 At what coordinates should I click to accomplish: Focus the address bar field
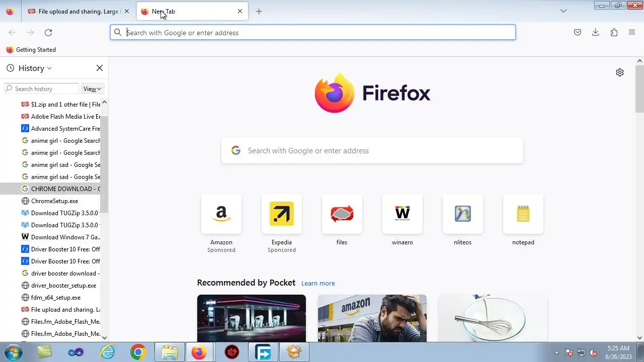coord(313,33)
